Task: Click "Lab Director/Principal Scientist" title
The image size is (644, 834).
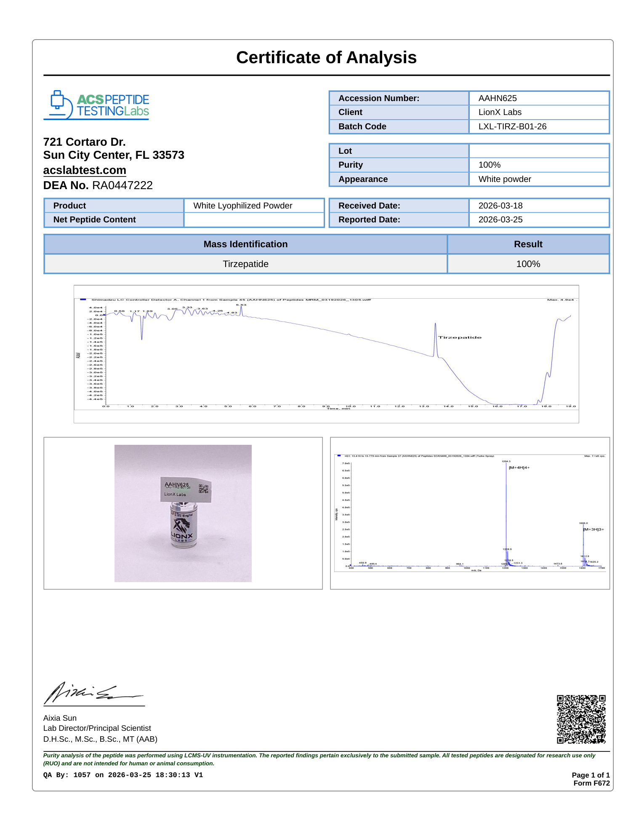Action: (97, 728)
